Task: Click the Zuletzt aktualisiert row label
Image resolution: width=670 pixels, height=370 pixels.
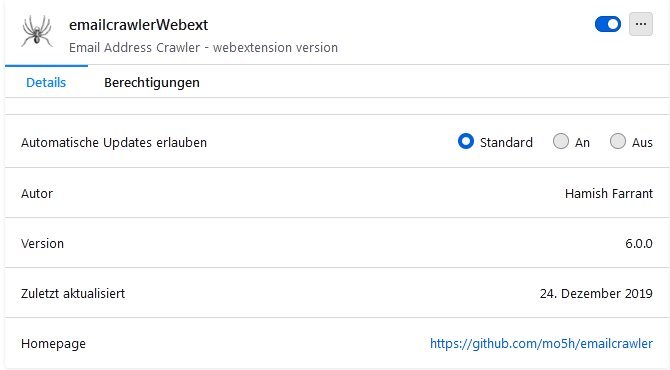Action: tap(73, 294)
